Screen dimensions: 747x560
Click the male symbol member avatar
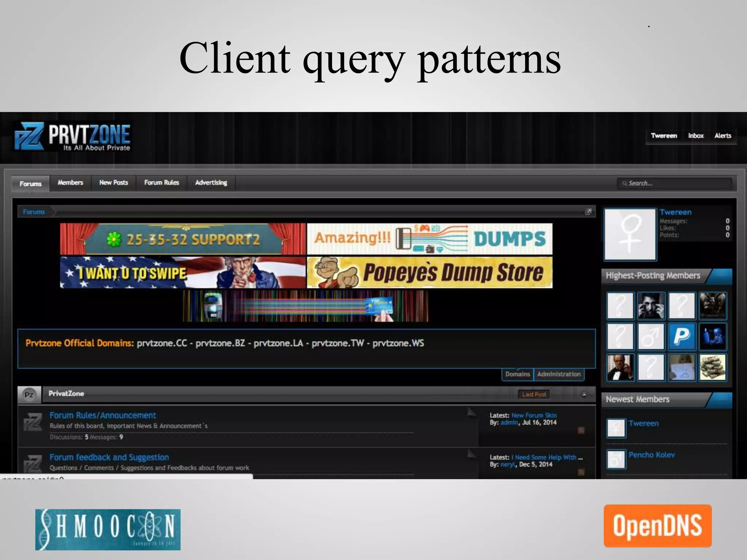coord(651,336)
